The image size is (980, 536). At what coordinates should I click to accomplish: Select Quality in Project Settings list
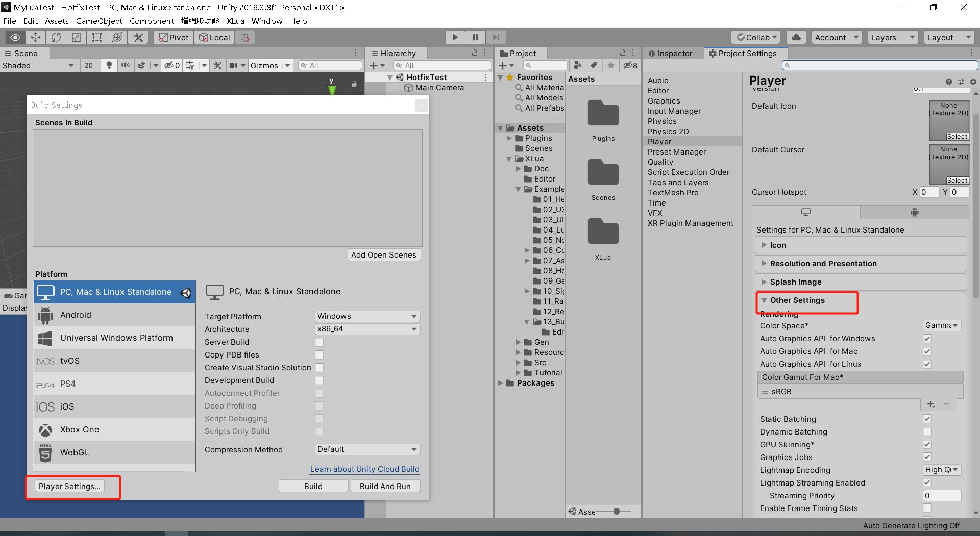click(x=660, y=162)
